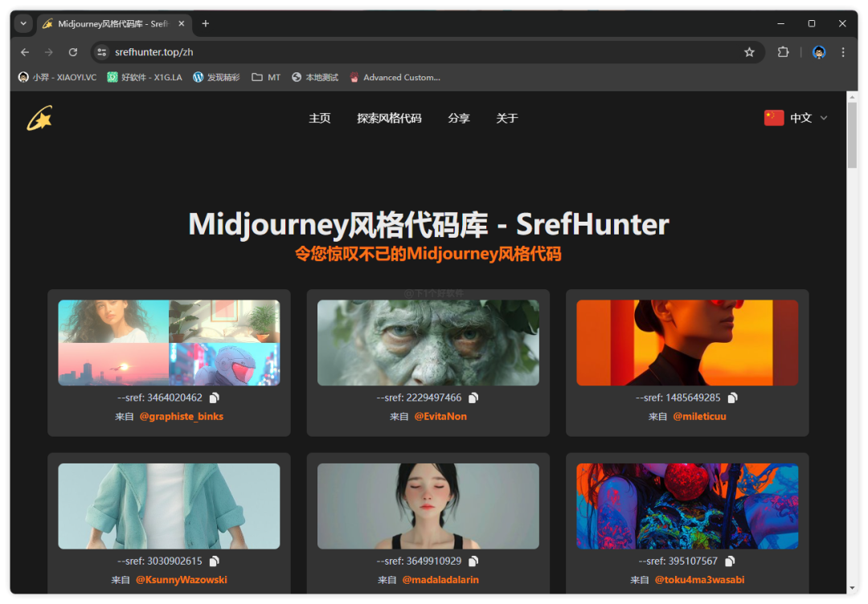Click the --sref: 395107567 code text

coord(678,561)
